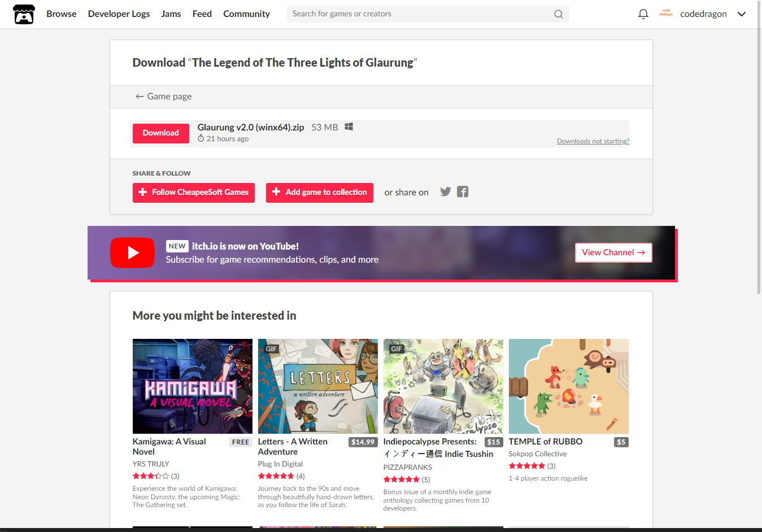Click View Channel button
This screenshot has width=762, height=532.
(613, 252)
